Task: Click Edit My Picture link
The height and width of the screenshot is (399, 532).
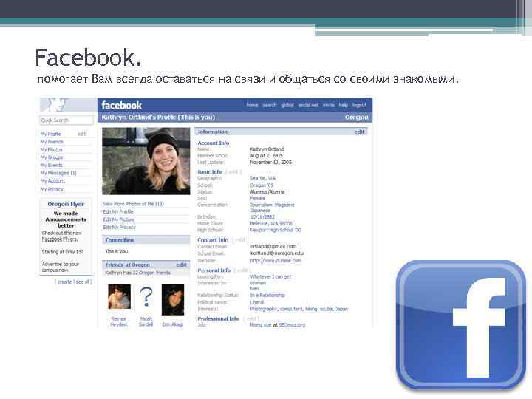Action: click(x=119, y=219)
